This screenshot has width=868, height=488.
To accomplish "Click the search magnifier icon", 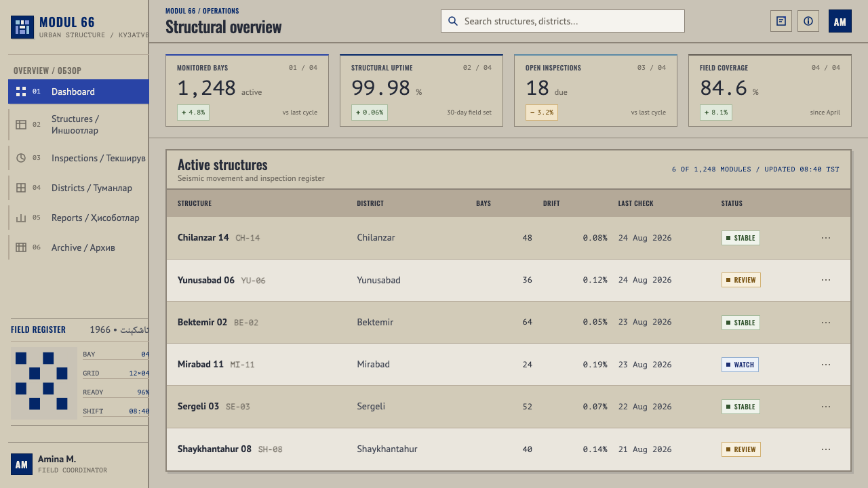I will tap(453, 21).
